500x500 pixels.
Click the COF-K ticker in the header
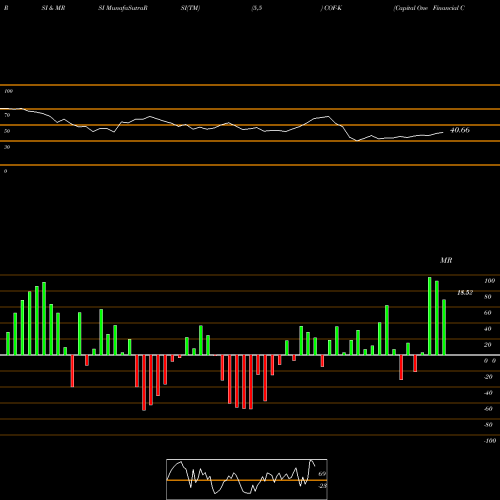333,8
